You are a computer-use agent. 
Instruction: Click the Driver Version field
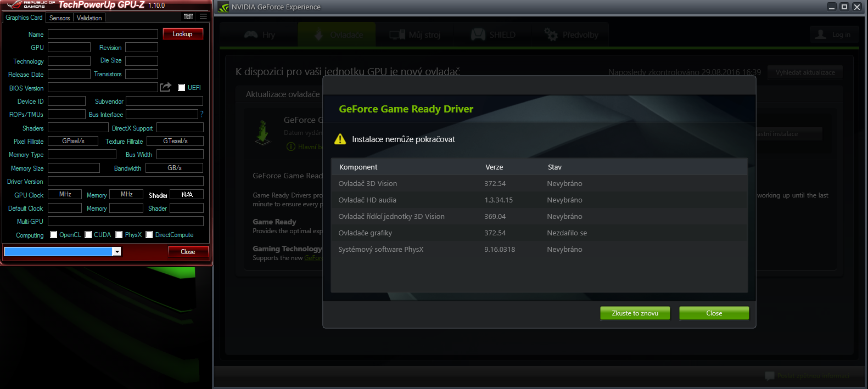click(126, 181)
